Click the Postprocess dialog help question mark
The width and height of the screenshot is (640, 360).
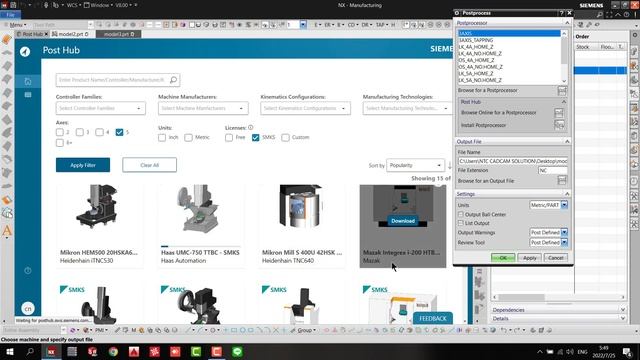coord(562,13)
